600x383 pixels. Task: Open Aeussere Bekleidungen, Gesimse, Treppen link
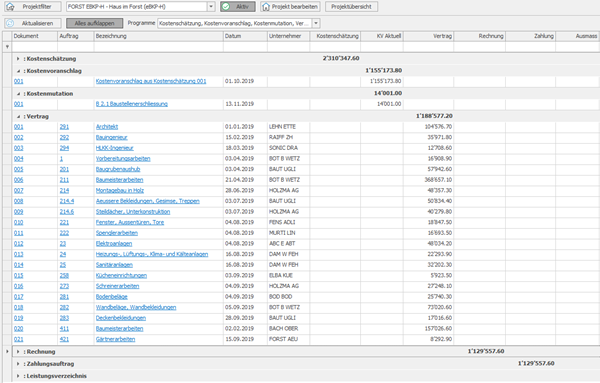(x=148, y=201)
